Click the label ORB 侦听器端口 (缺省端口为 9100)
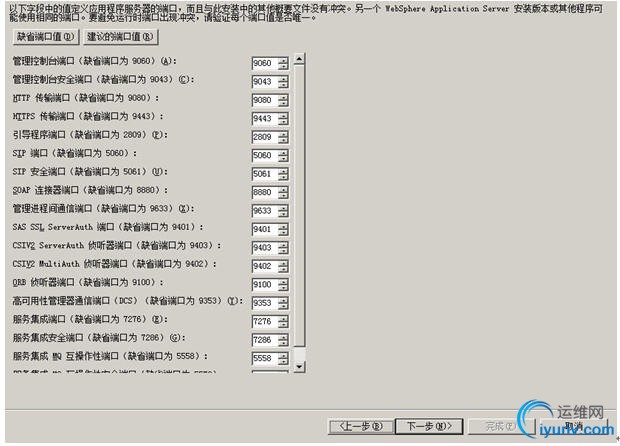 coord(88,282)
